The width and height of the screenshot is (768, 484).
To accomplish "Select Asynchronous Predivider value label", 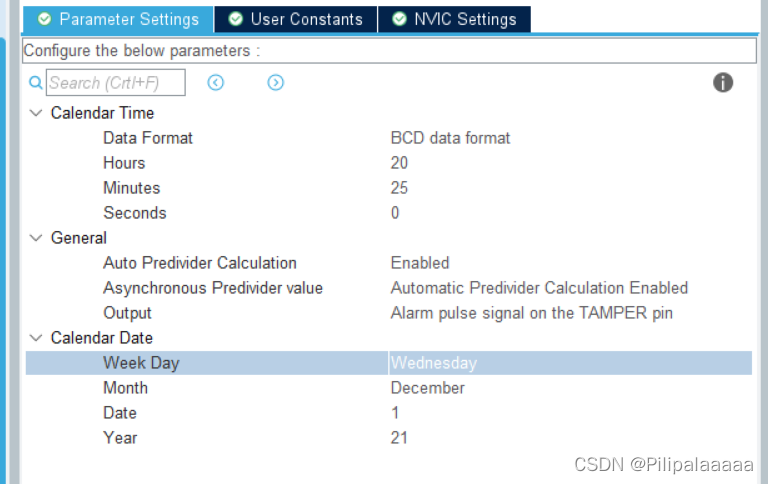I will click(x=213, y=288).
